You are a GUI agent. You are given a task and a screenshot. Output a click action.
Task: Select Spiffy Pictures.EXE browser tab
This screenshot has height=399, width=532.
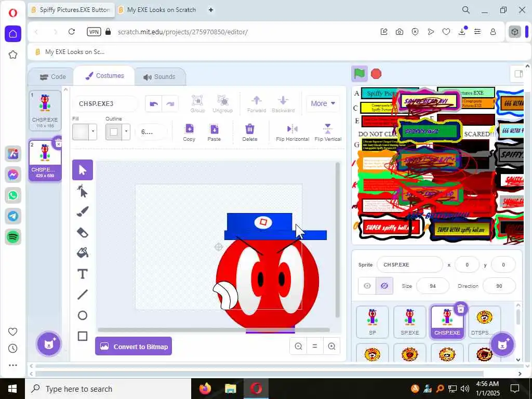click(71, 10)
